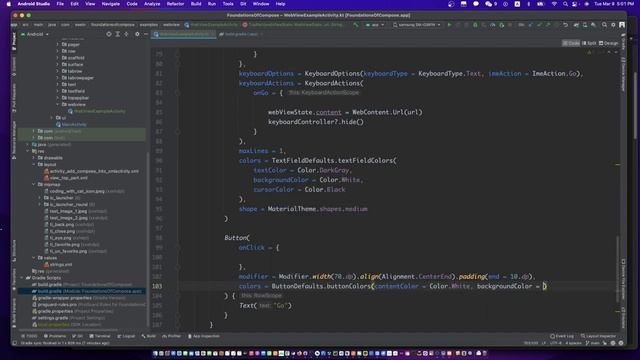Open Resource Manager side stripe button
This screenshot has height=360, width=640.
click(14, 140)
